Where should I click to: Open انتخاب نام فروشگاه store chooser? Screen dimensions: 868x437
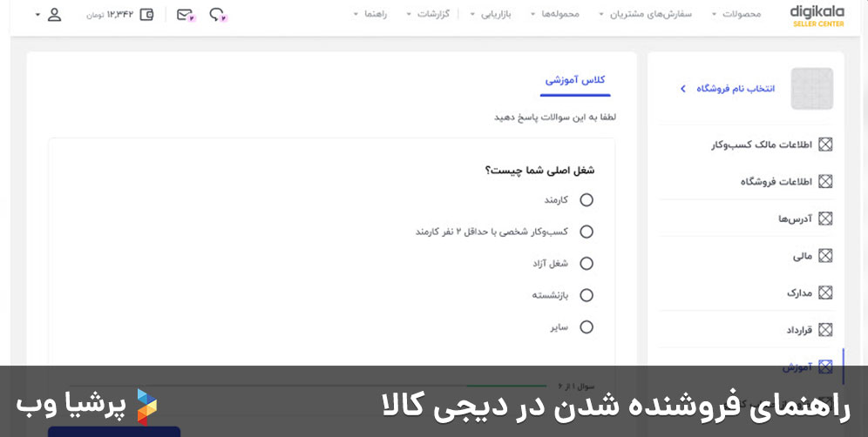(x=728, y=89)
